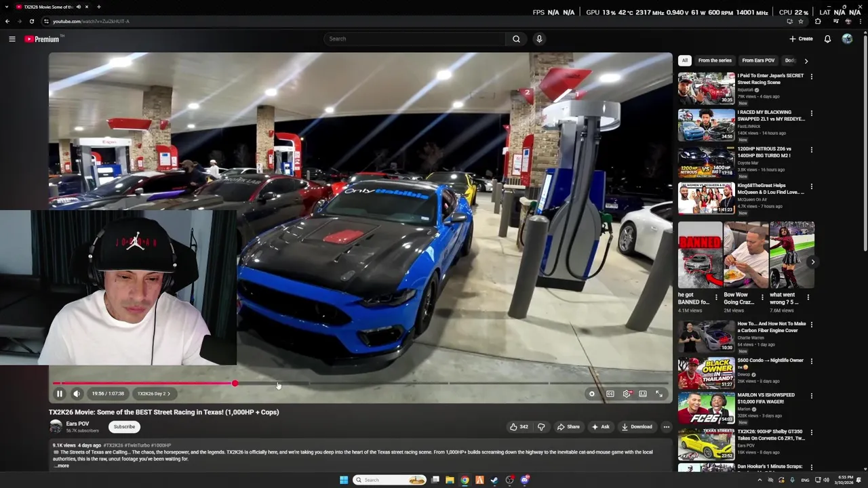Expand description with ...more
The width and height of the screenshot is (868, 488).
pyautogui.click(x=62, y=466)
